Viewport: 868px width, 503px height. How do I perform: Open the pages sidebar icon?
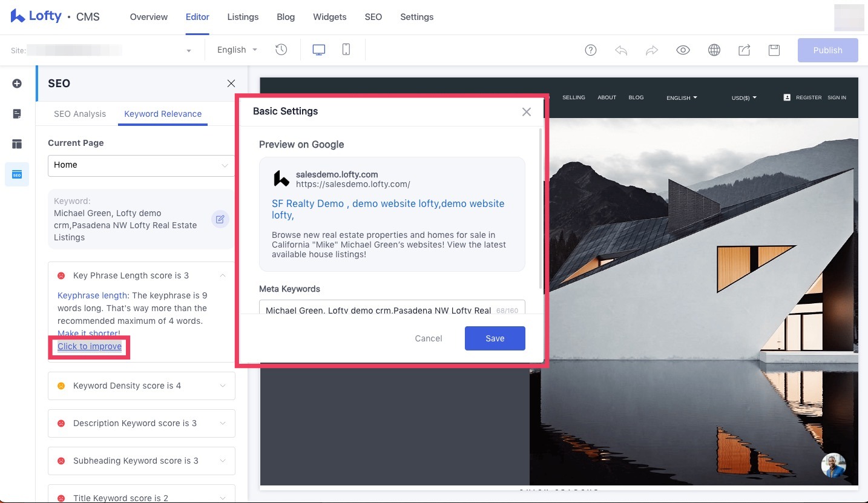click(x=17, y=114)
